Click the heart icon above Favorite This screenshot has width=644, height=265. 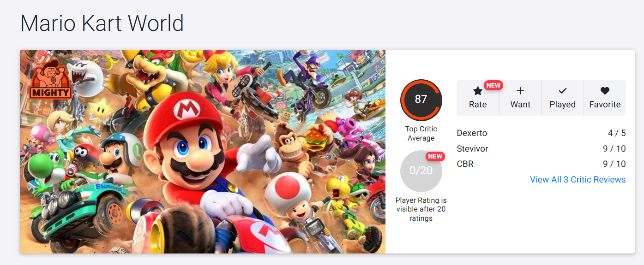coord(605,91)
